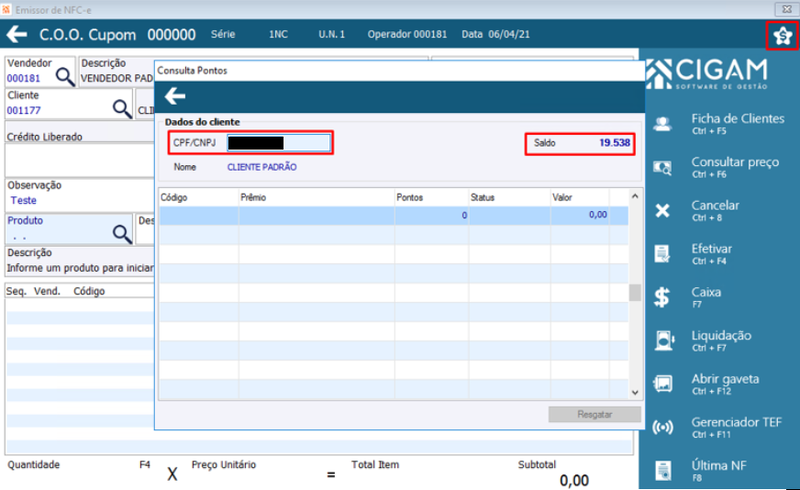
Task: Click the Crédito Liberado field
Action: (80, 160)
